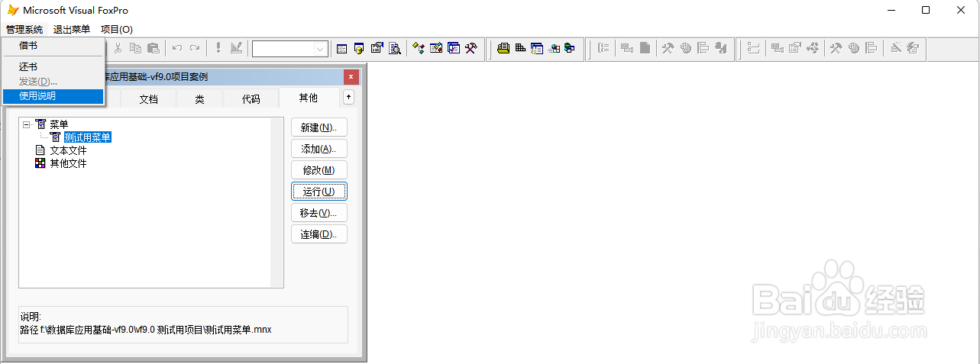Open the 项目(O) menu

[x=117, y=30]
